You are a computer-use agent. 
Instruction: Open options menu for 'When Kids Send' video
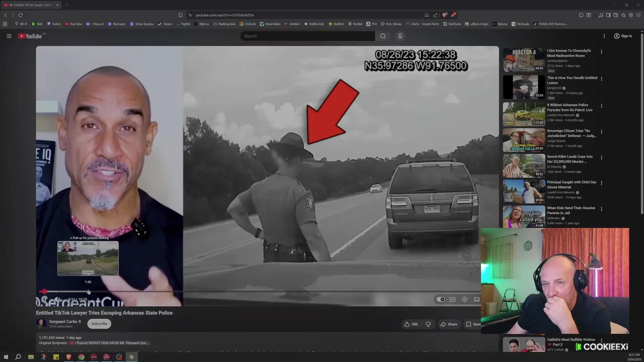pos(601,209)
